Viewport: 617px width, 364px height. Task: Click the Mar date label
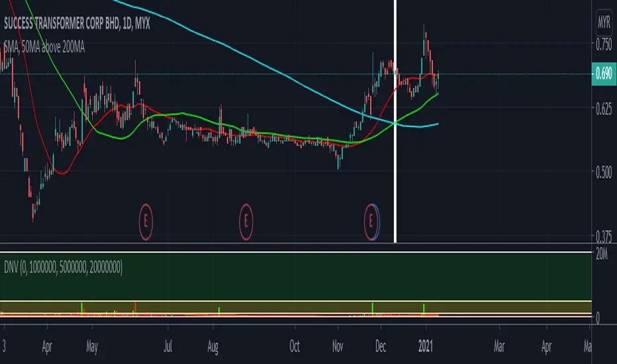(499, 347)
